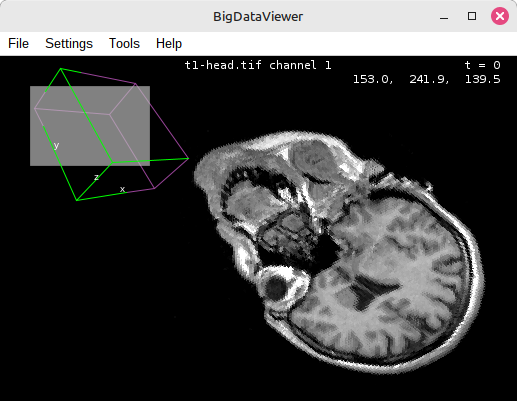
Task: Open the Tools menu
Action: pyautogui.click(x=124, y=44)
